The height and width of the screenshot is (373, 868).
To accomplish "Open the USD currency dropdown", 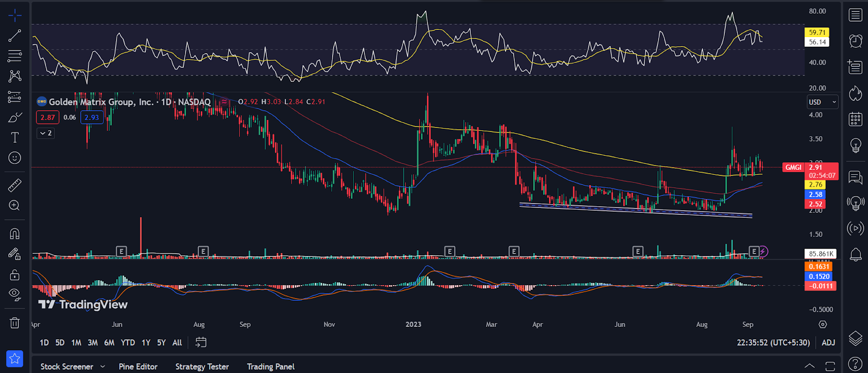I will coord(822,102).
